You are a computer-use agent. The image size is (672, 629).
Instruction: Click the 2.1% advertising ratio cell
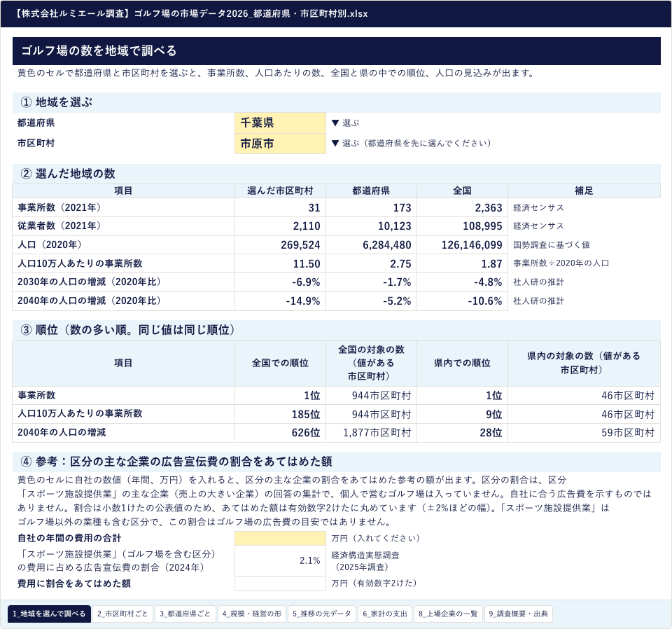(x=280, y=560)
